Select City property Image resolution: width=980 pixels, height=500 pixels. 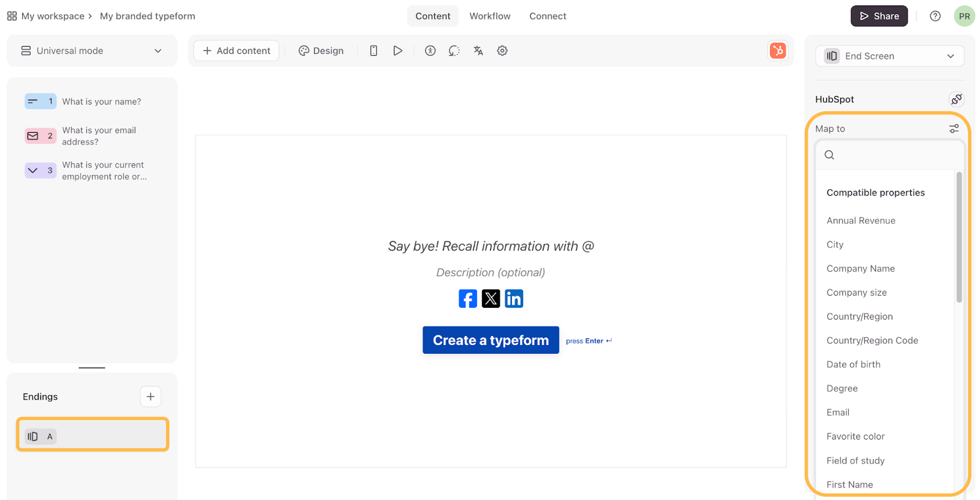(835, 245)
